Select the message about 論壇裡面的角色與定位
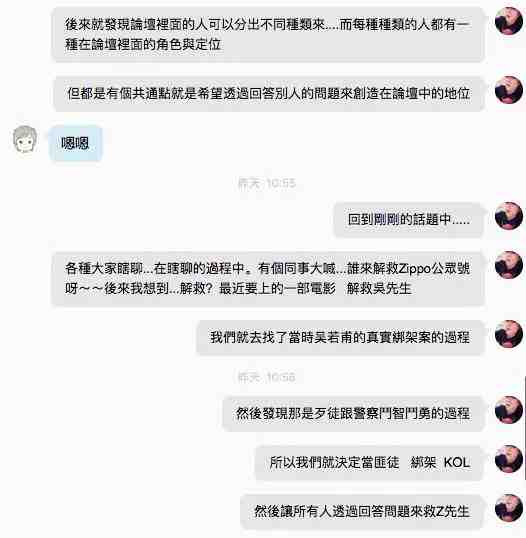 268,34
